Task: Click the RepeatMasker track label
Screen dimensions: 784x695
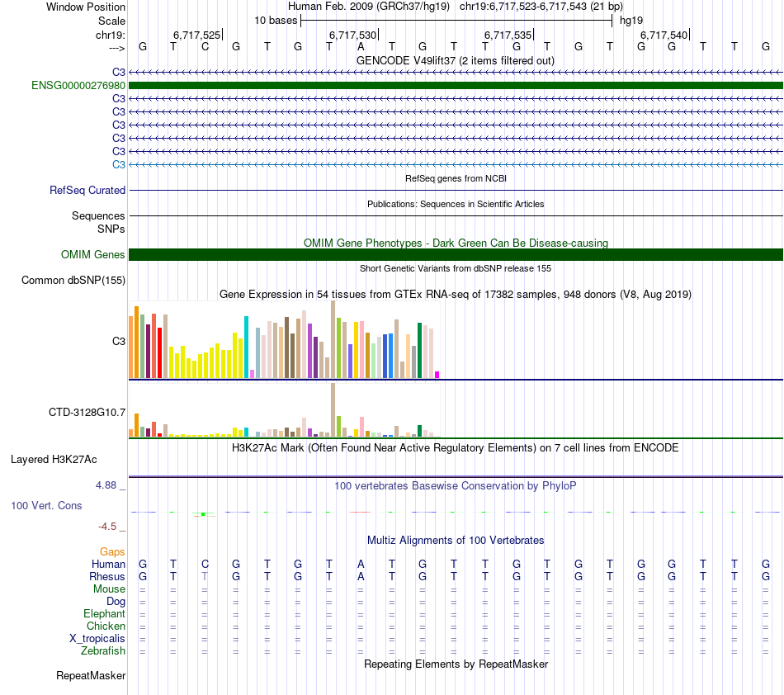Action: (91, 675)
